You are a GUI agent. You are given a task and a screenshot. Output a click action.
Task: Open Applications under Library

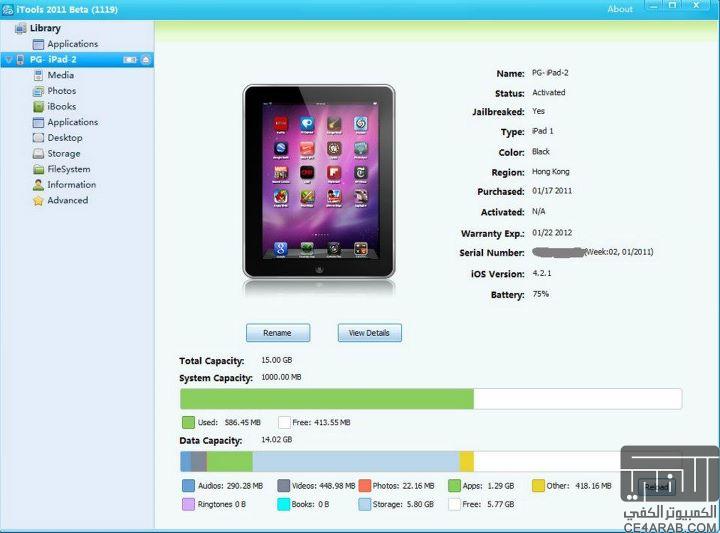click(x=73, y=44)
